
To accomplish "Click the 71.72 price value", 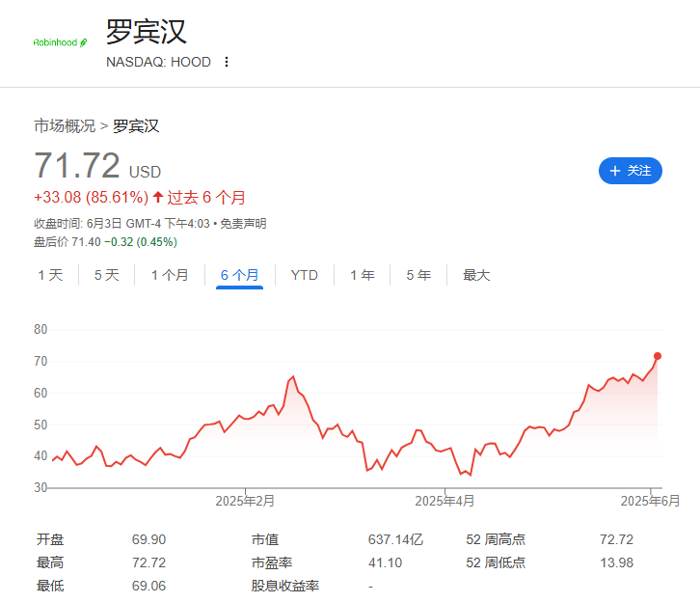I will (x=77, y=165).
